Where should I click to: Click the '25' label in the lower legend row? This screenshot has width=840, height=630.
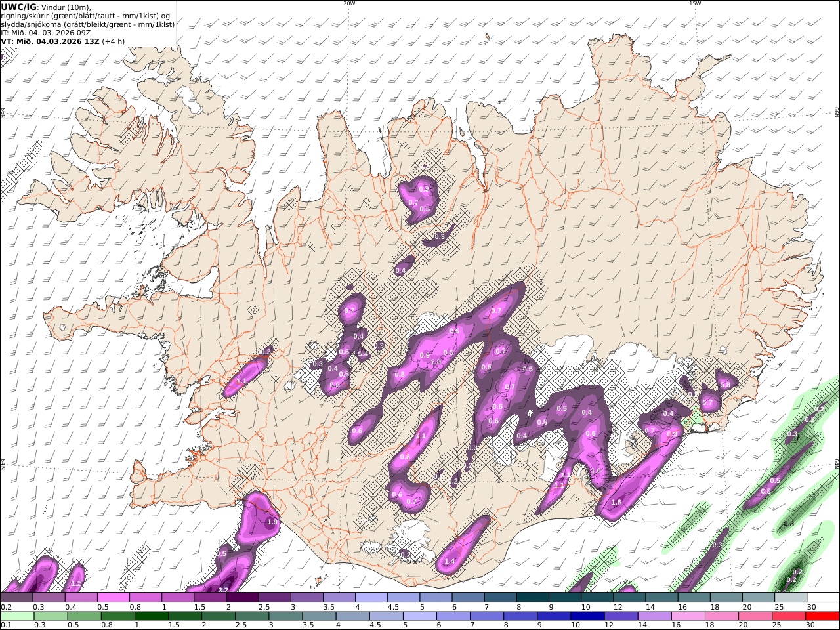pyautogui.click(x=777, y=625)
